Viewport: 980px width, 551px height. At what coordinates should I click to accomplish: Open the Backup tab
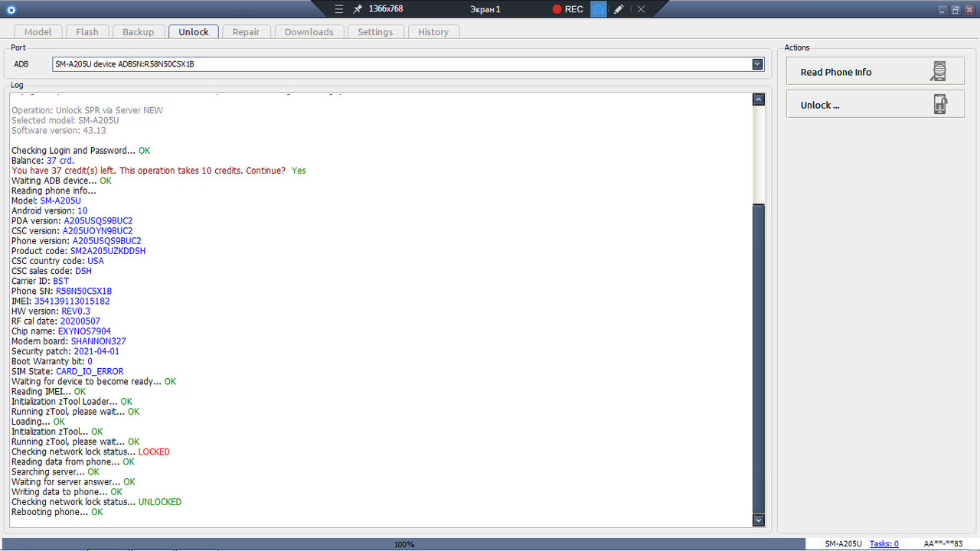[x=139, y=31]
